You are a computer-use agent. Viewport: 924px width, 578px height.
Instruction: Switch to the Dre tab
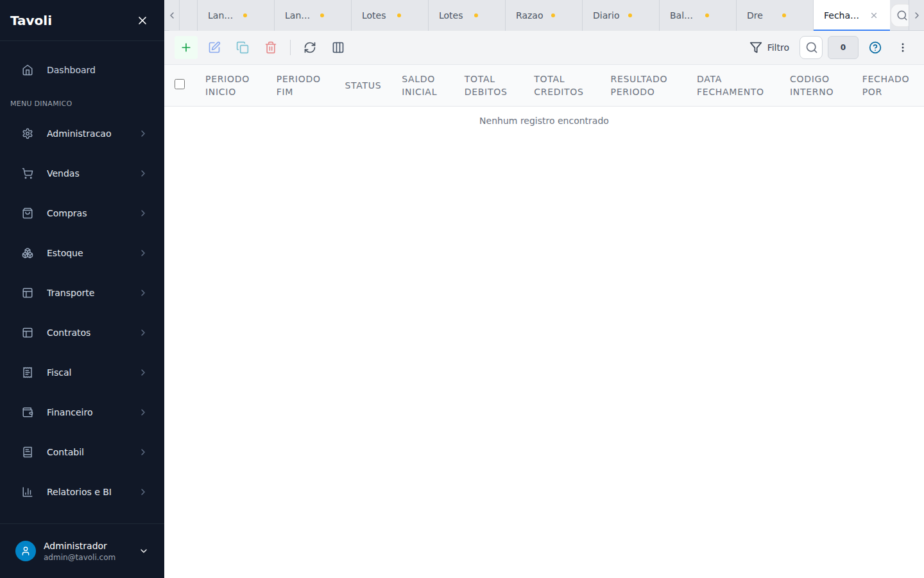(774, 15)
